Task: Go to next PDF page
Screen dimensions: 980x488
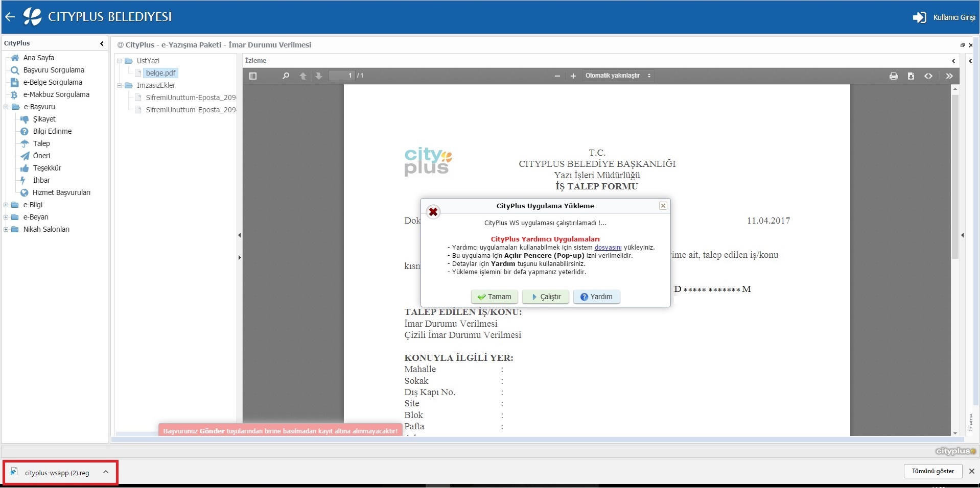Action: tap(319, 76)
